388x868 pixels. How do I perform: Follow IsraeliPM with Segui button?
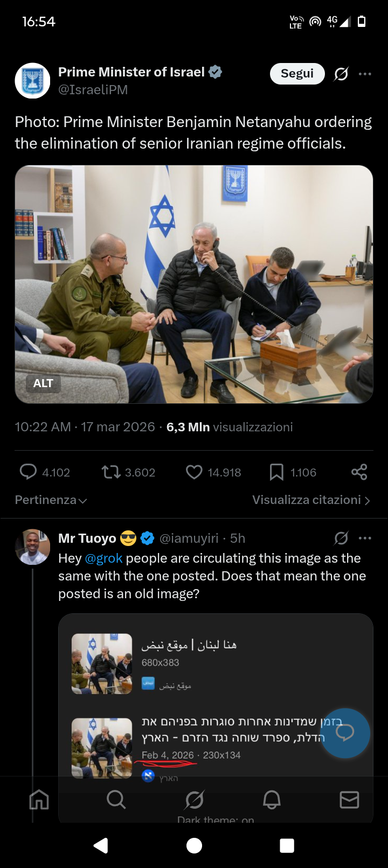pos(297,74)
